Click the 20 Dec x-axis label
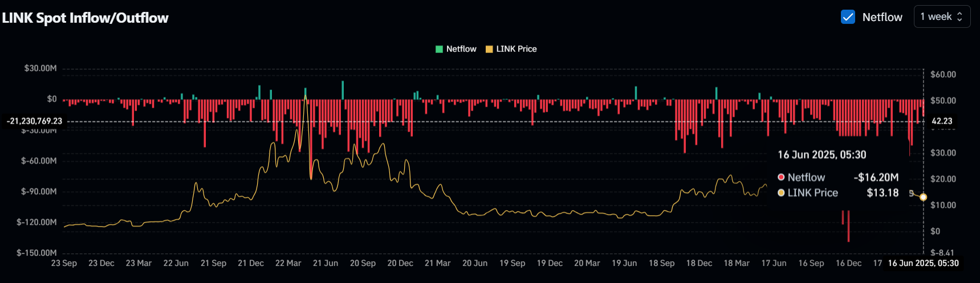 [400, 263]
